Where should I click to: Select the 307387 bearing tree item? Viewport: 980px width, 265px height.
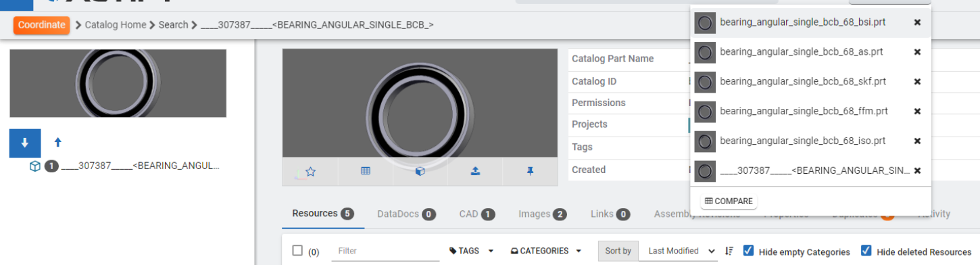click(x=141, y=166)
